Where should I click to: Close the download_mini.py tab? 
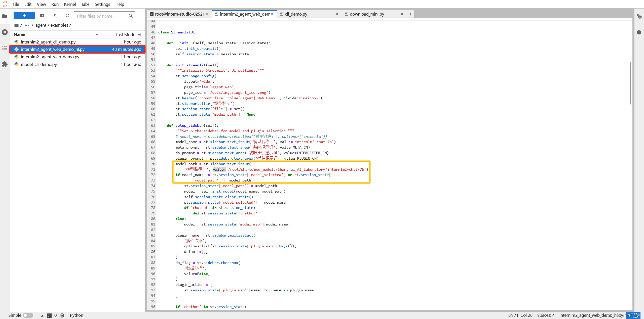(402, 14)
